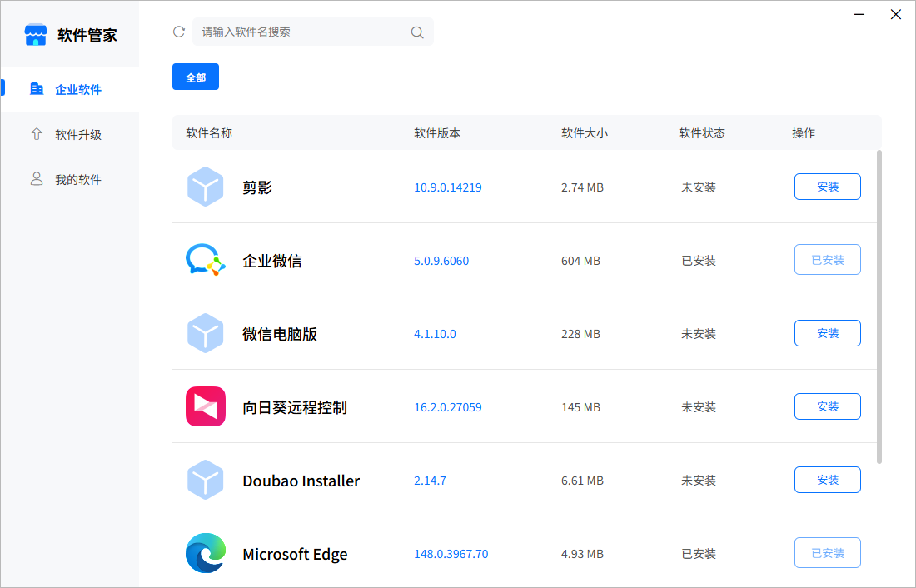The height and width of the screenshot is (588, 916).
Task: Click the 604 MB size value
Action: (x=580, y=261)
